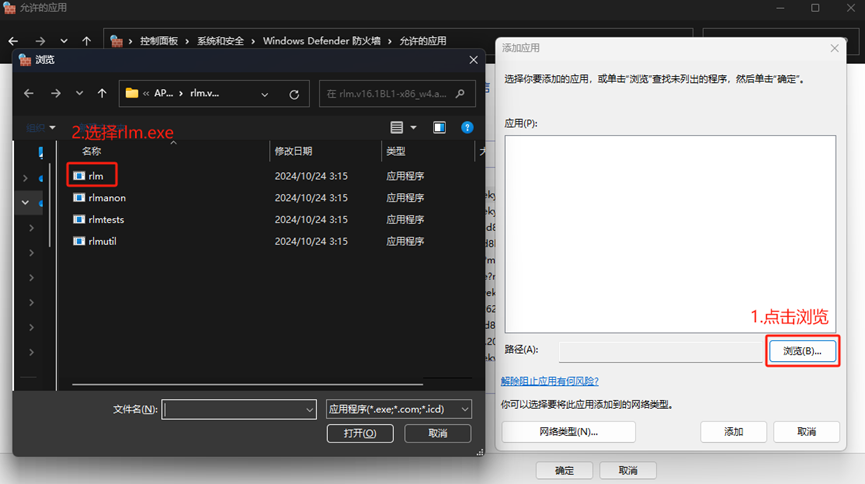Click the 网络类型(N)... button

coord(568,432)
